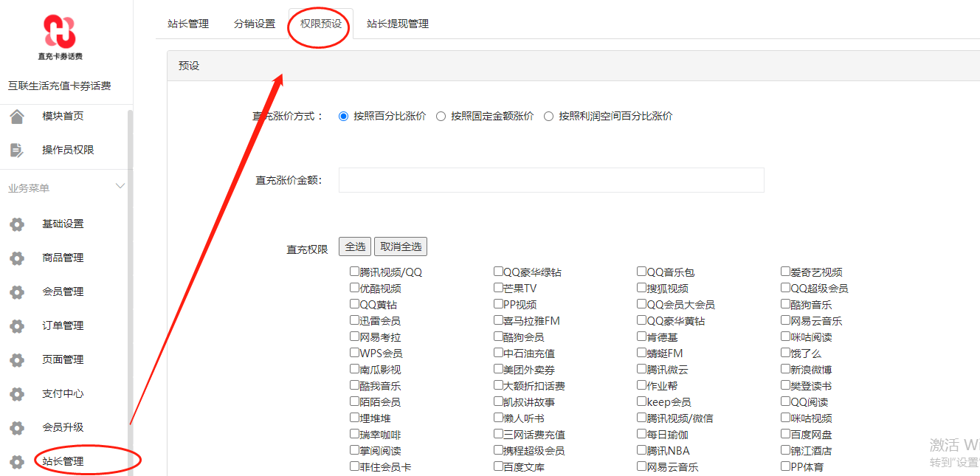The height and width of the screenshot is (476, 980).
Task: Enable the 饿了么 checkbox
Action: (786, 353)
